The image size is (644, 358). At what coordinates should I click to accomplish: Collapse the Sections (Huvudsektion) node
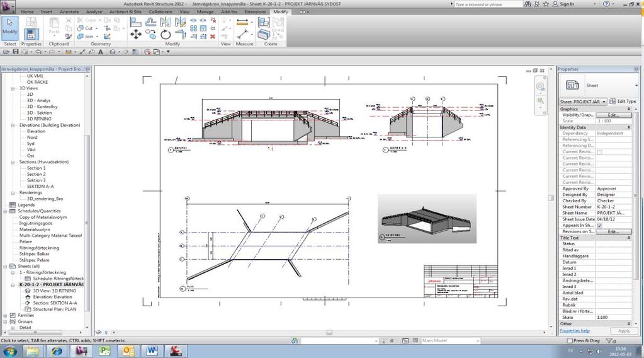(x=13, y=163)
